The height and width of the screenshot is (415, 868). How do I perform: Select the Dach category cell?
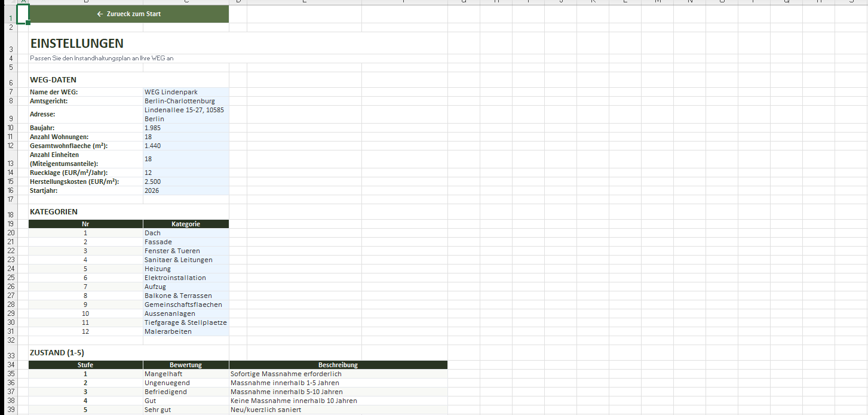[185, 233]
